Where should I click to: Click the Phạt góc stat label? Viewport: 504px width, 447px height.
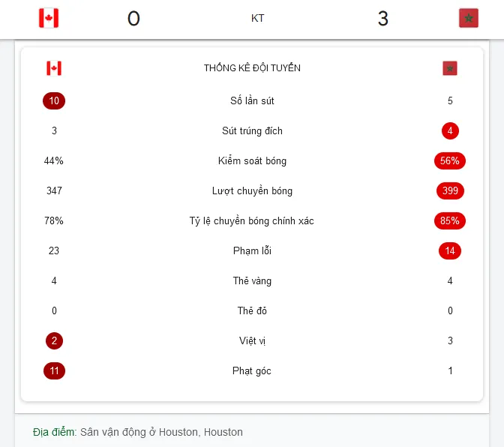(x=252, y=371)
